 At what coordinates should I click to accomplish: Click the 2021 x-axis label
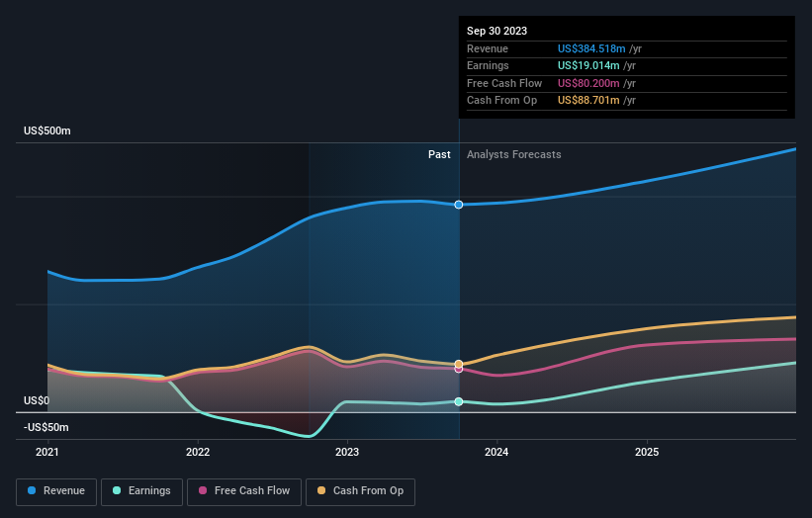(x=47, y=453)
